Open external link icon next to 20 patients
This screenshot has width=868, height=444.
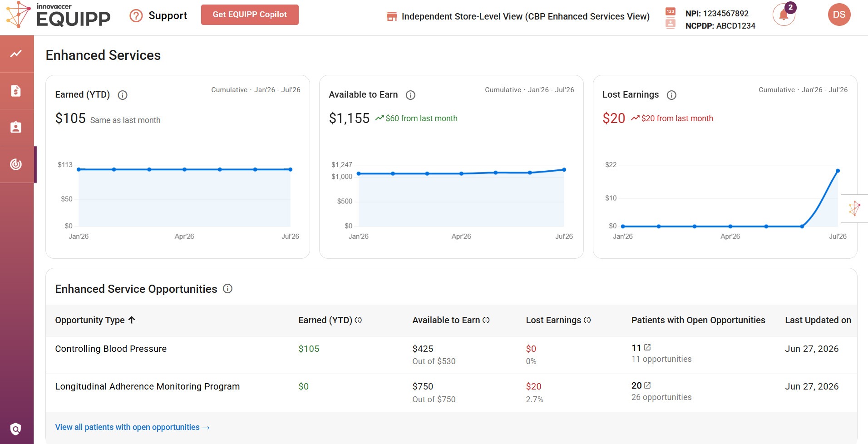click(648, 385)
